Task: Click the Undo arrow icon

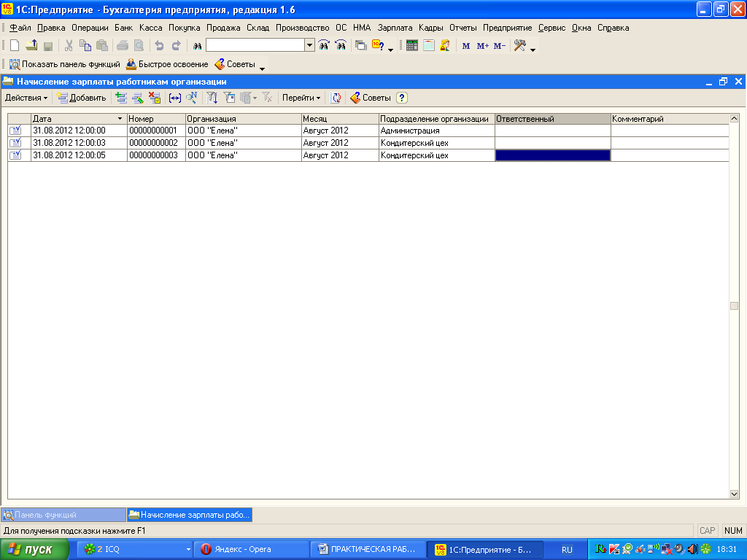Action: tap(160, 46)
